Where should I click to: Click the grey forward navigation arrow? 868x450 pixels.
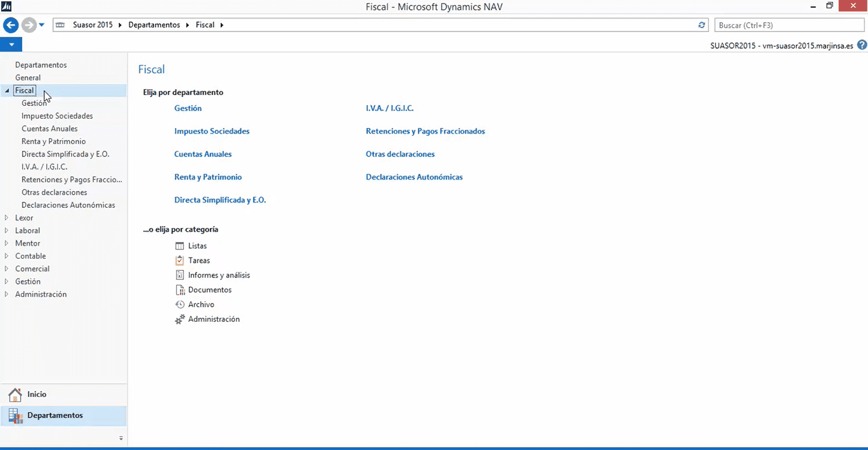point(29,25)
